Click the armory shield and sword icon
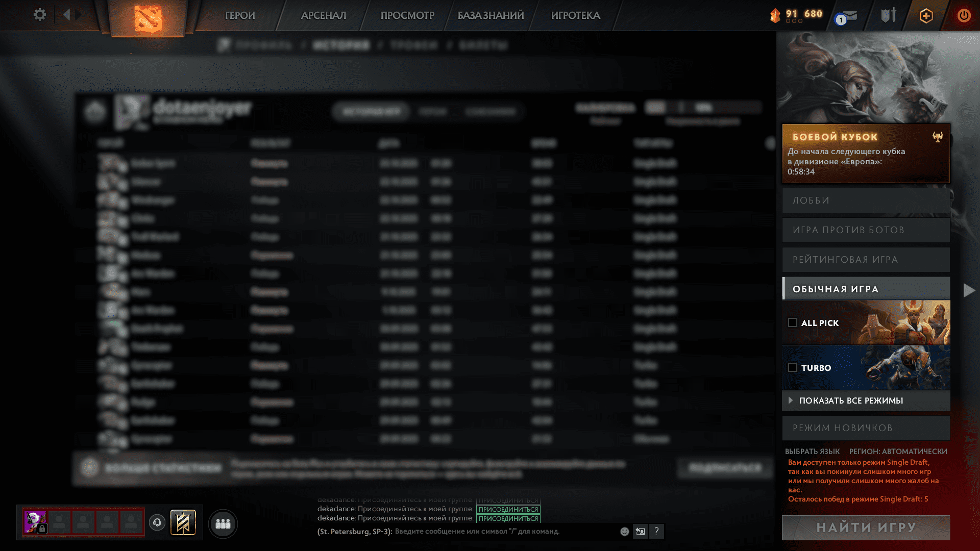Screen dimensions: 980x551 (x=888, y=16)
